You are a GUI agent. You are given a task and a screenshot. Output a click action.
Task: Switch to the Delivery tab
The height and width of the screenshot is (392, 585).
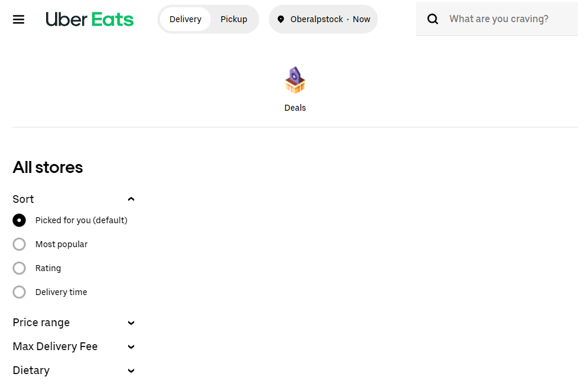click(x=186, y=19)
